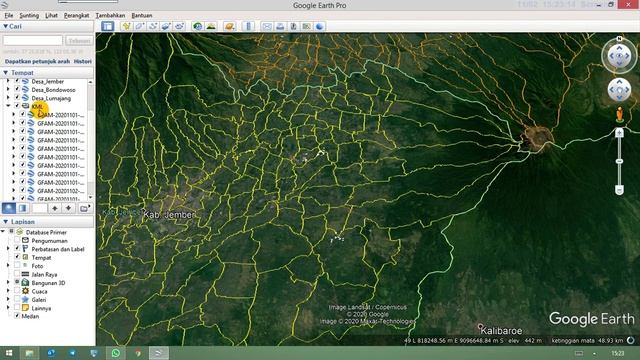Open the Bantuan menu
640x360 pixels.
pyautogui.click(x=142, y=16)
